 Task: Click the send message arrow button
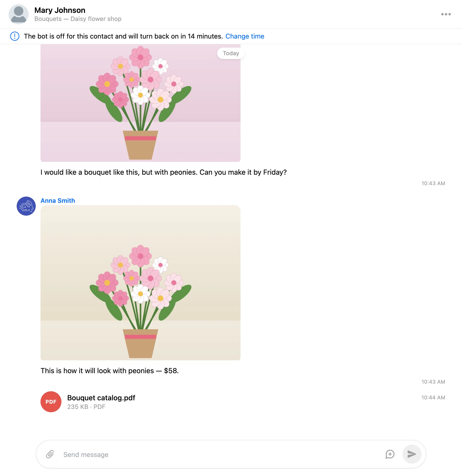(x=412, y=454)
